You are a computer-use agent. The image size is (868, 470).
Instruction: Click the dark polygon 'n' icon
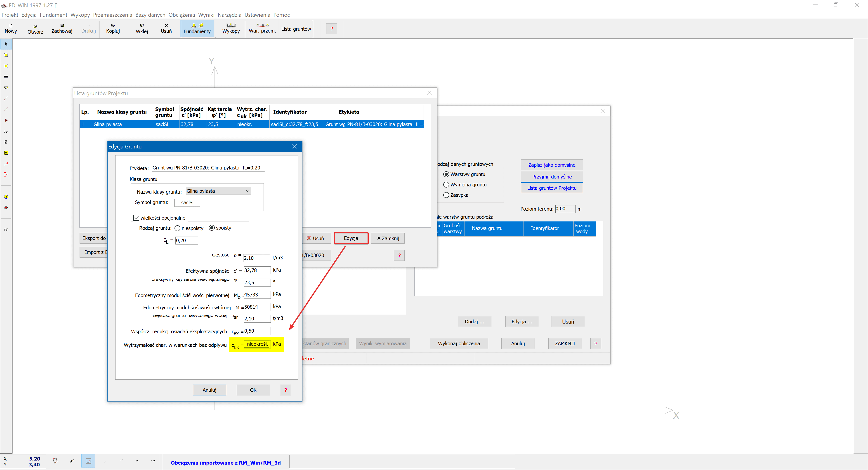6,207
